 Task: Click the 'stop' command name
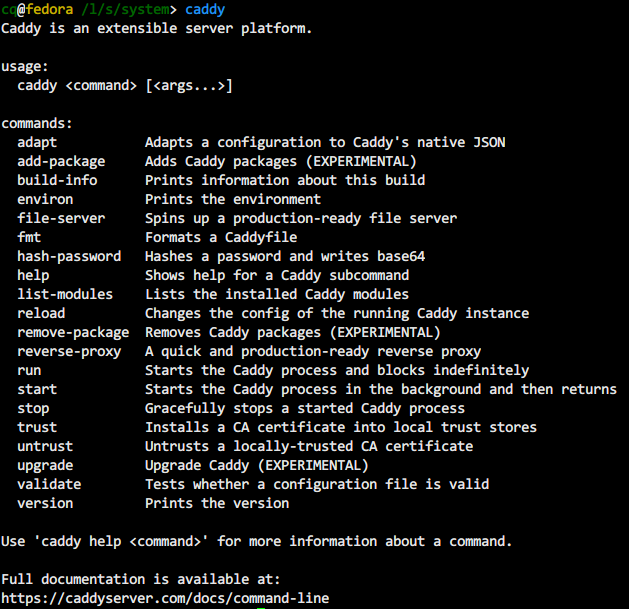(33, 408)
